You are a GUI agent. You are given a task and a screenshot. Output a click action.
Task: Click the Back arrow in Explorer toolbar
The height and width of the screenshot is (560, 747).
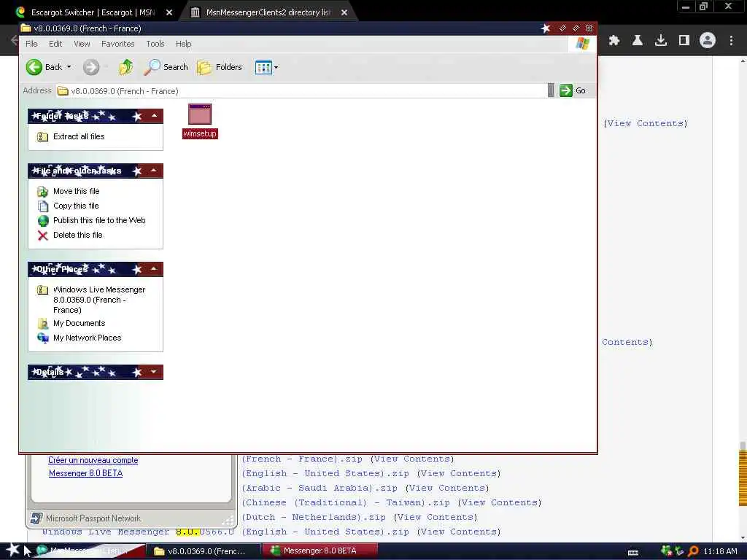(x=34, y=67)
